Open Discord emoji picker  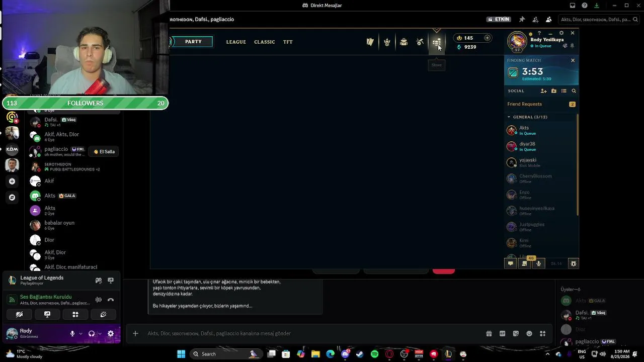tap(529, 333)
